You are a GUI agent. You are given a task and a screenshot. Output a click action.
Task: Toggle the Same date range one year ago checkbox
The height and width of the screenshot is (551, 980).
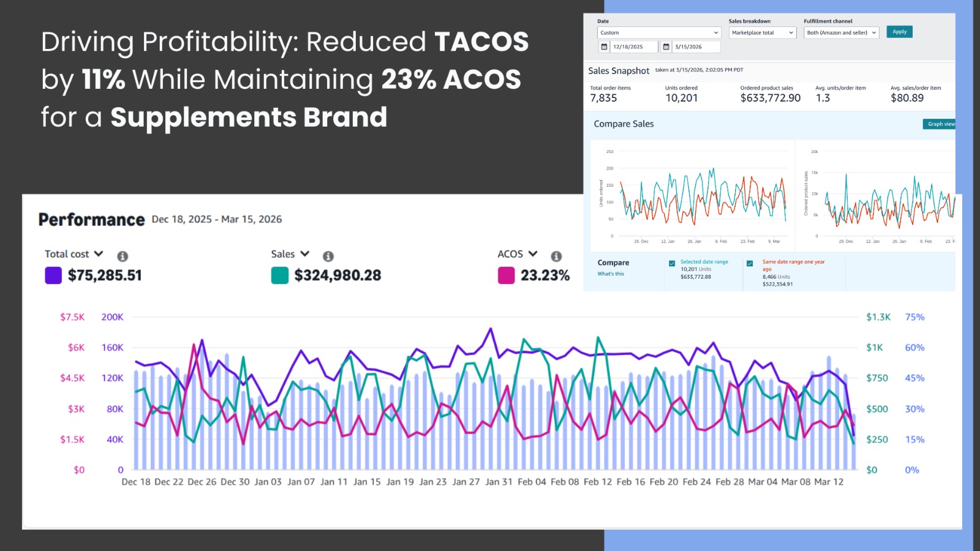tap(750, 263)
